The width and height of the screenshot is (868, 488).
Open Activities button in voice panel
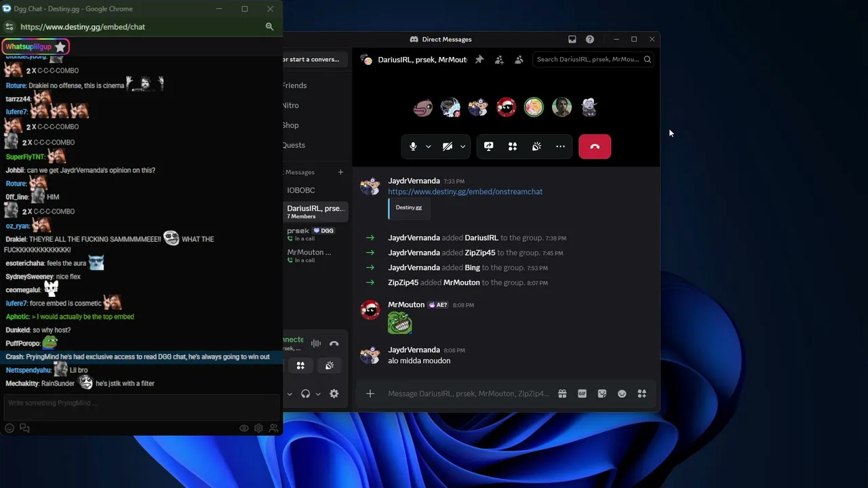tap(300, 366)
